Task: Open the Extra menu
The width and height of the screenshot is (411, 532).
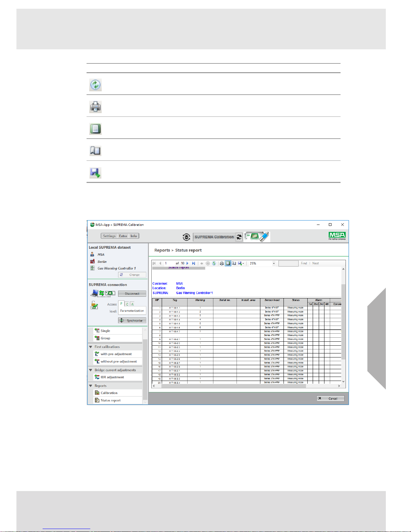Action: pos(123,236)
